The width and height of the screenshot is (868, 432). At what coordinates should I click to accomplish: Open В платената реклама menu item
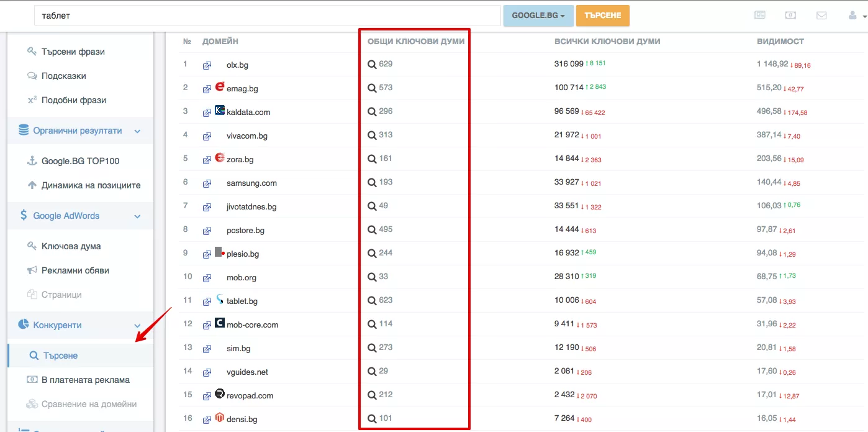(86, 380)
